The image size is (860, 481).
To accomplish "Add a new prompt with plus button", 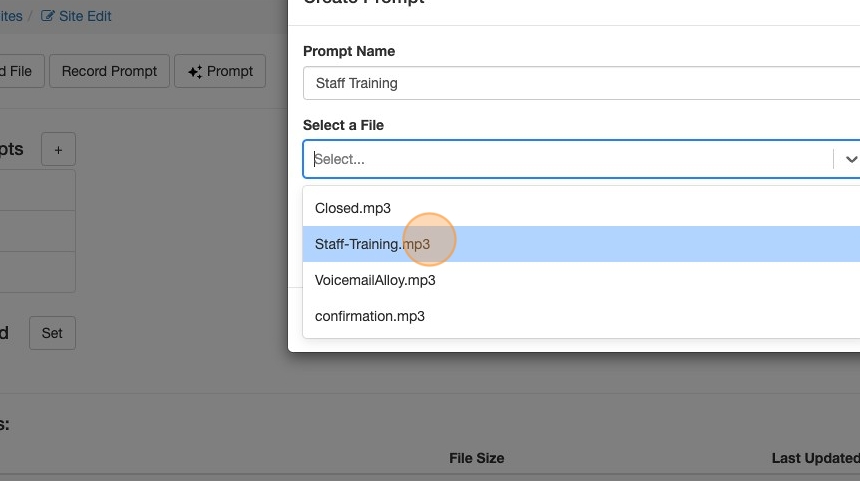I will click(x=58, y=149).
